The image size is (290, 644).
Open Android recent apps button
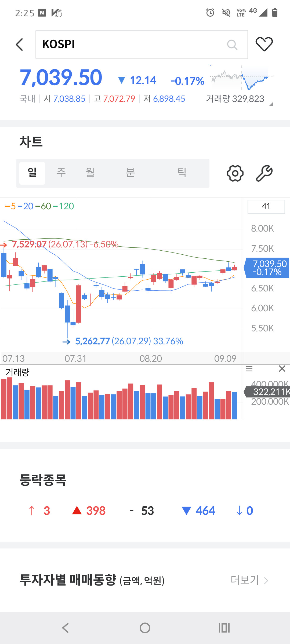pyautogui.click(x=224, y=628)
